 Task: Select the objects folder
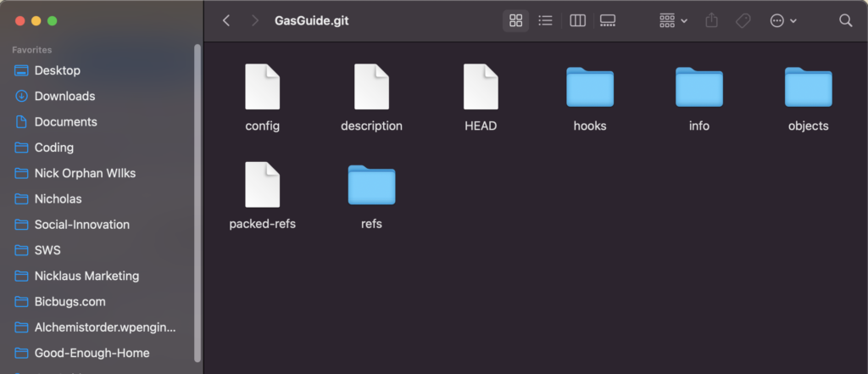(808, 87)
